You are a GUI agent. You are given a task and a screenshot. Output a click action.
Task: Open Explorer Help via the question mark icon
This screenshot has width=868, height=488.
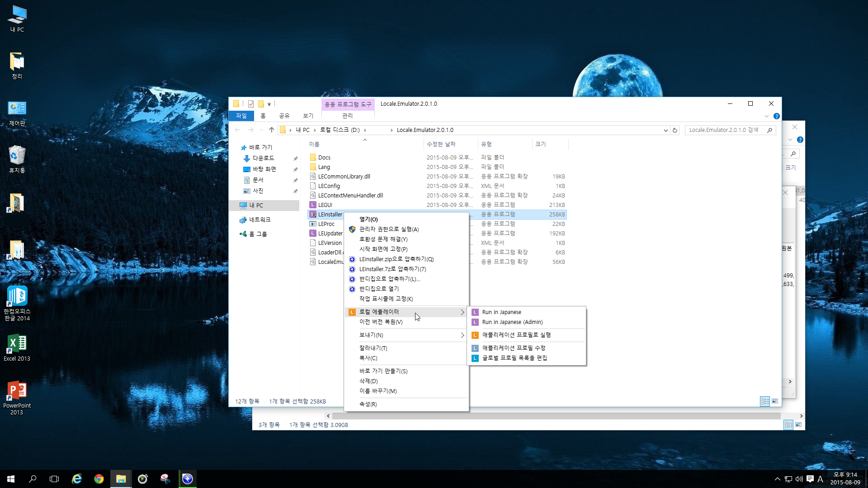(777, 116)
